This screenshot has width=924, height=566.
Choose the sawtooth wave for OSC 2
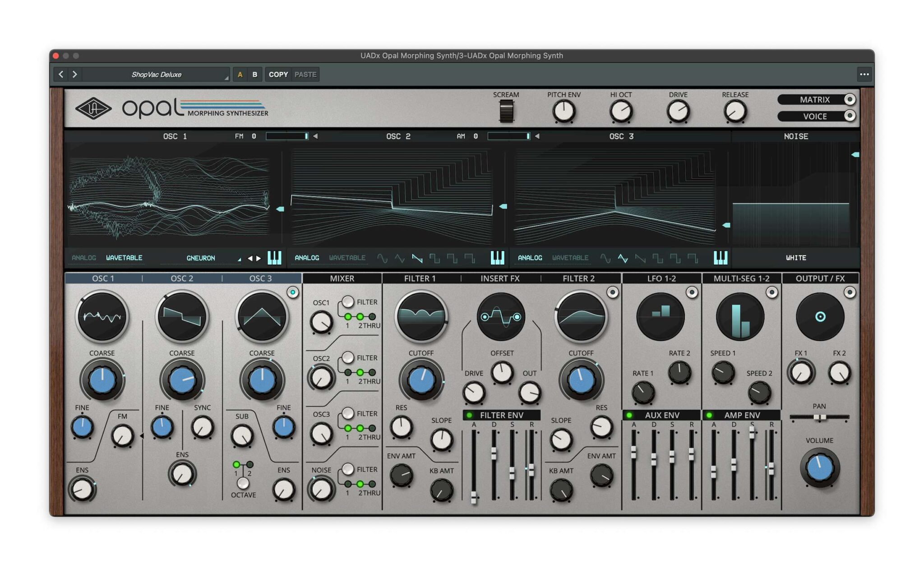pos(417,258)
